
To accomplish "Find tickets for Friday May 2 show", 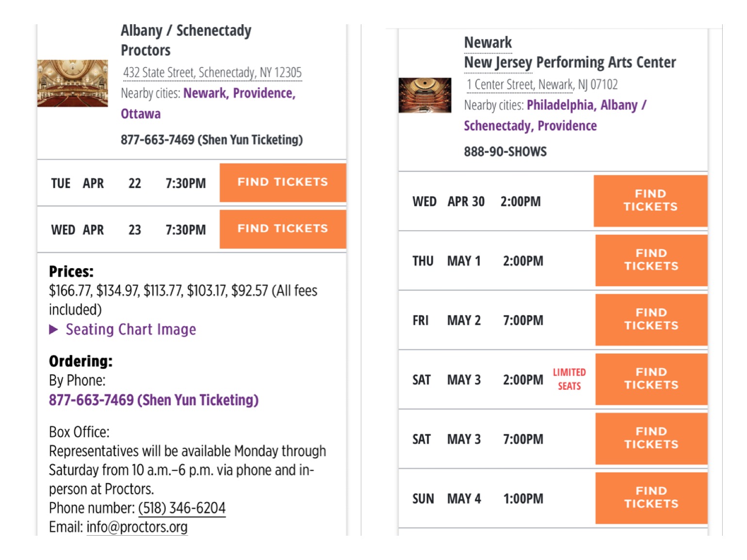I will (651, 320).
